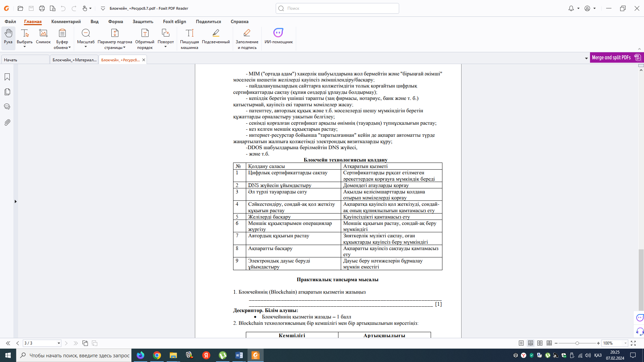Click the Snapshot (Снимок) tool icon
This screenshot has height=362, width=644.
click(x=43, y=33)
